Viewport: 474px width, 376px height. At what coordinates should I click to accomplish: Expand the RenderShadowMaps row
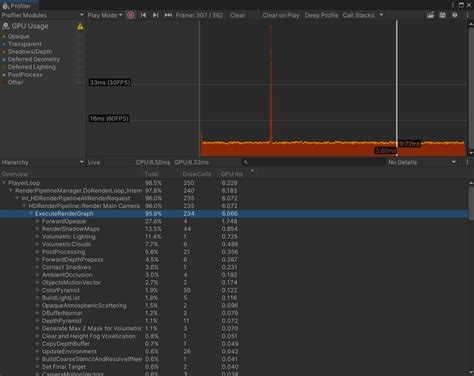37,229
